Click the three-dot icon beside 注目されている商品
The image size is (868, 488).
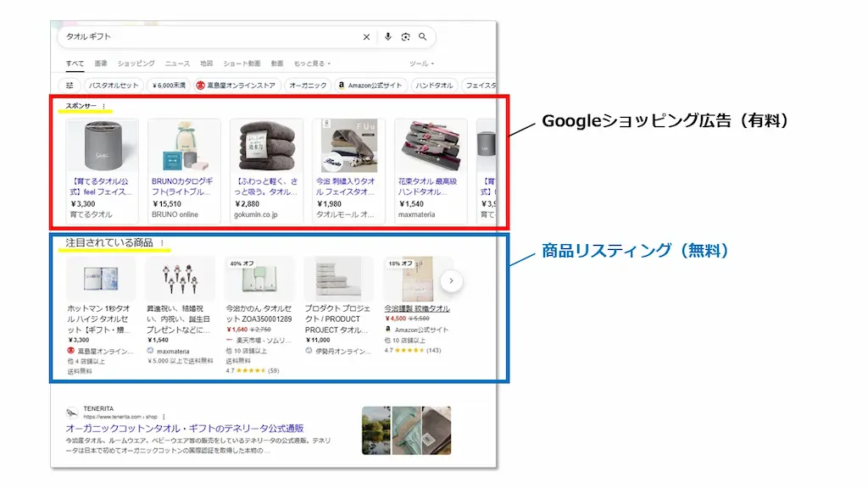pyautogui.click(x=162, y=244)
